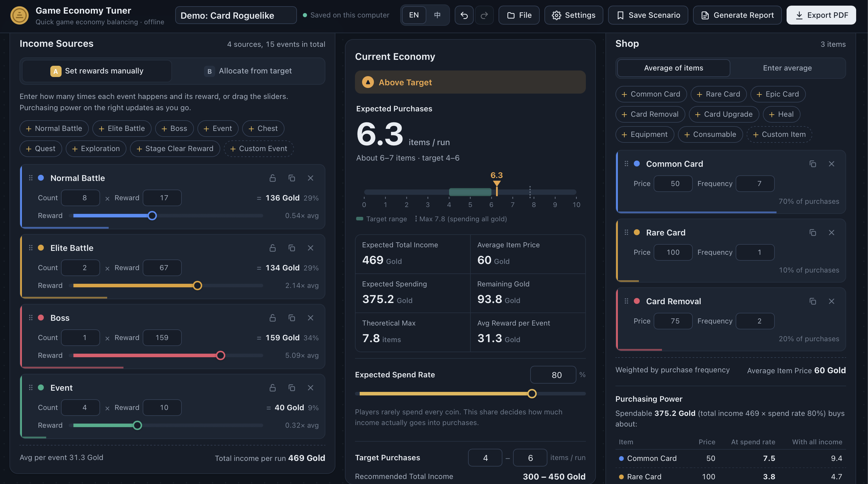
Task: Duplicate the Event income source
Action: tap(292, 388)
